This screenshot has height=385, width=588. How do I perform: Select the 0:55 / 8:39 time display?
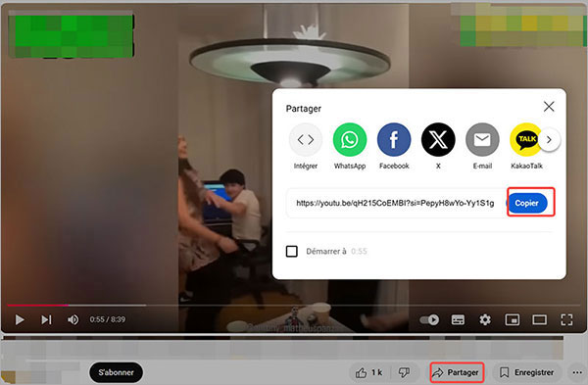(107, 319)
